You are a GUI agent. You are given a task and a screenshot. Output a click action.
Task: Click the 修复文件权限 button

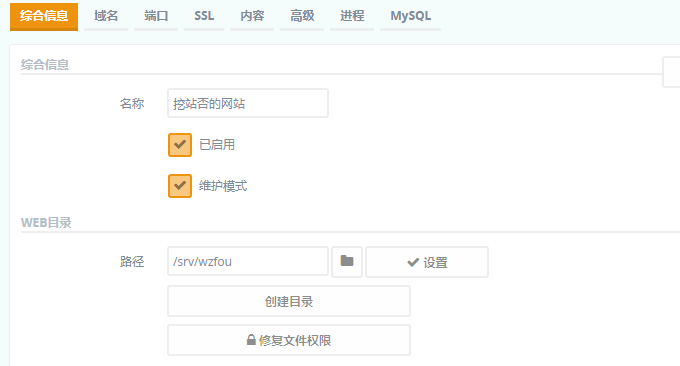pyautogui.click(x=289, y=340)
